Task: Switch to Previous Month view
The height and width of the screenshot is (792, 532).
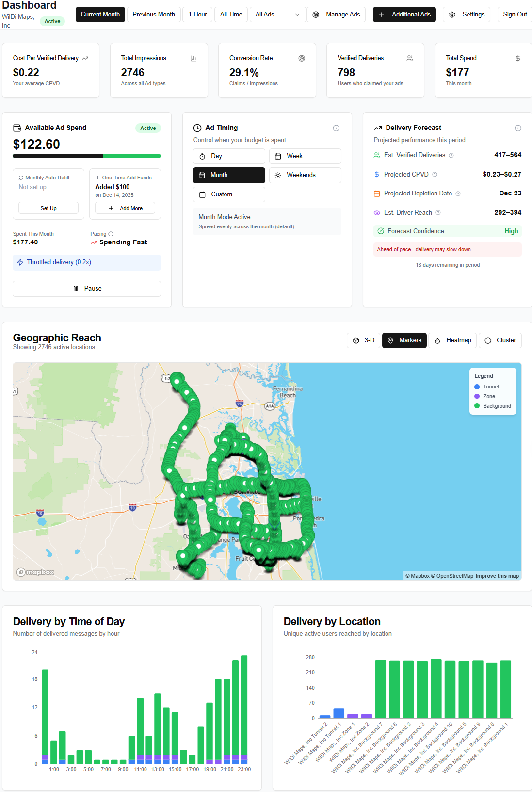Action: point(154,15)
